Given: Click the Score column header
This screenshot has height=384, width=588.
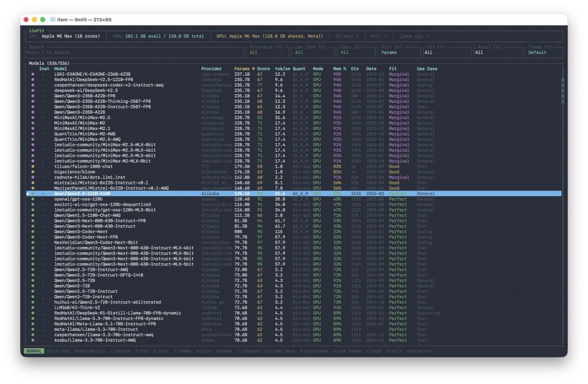Looking at the screenshot, I should [264, 69].
